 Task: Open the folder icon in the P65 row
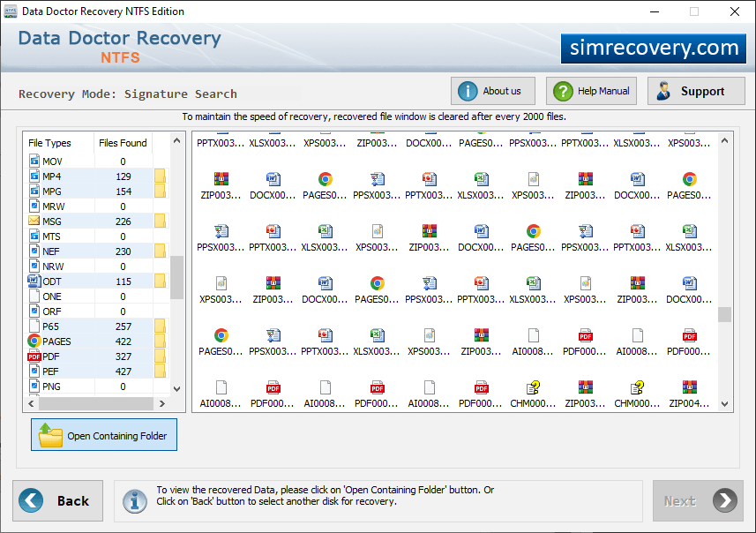pyautogui.click(x=160, y=326)
